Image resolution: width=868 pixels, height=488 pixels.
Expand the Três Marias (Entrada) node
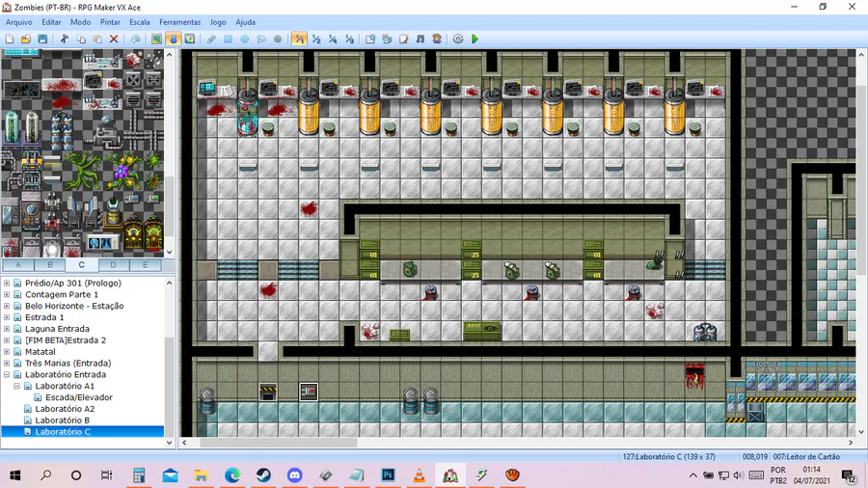pos(7,363)
